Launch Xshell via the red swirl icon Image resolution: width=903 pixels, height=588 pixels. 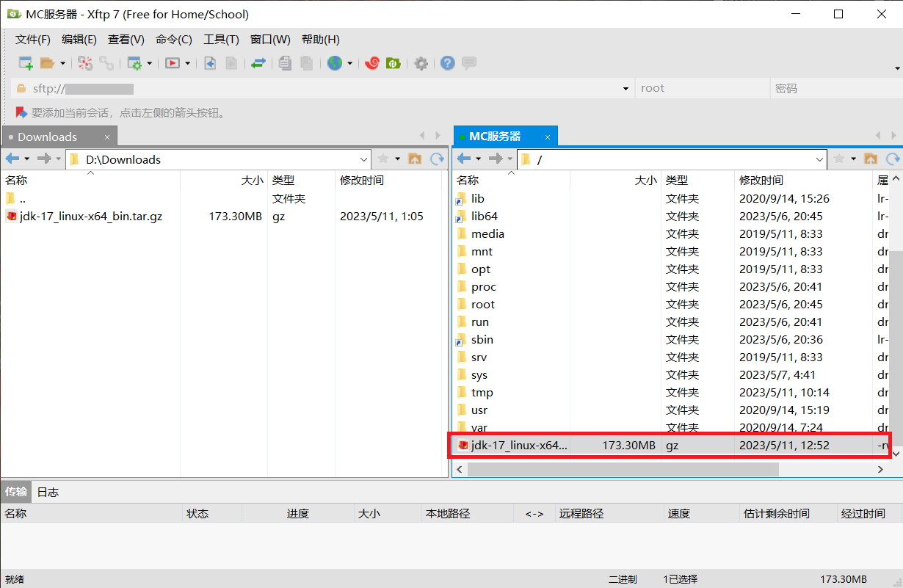pos(372,63)
